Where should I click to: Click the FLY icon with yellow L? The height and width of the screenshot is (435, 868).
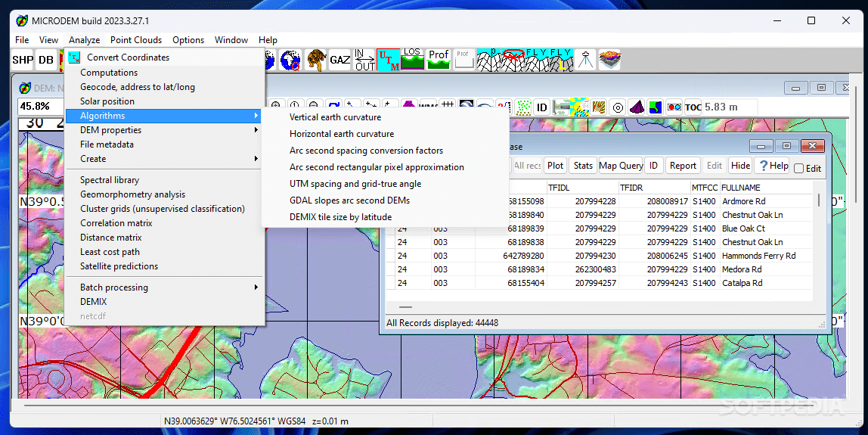561,60
